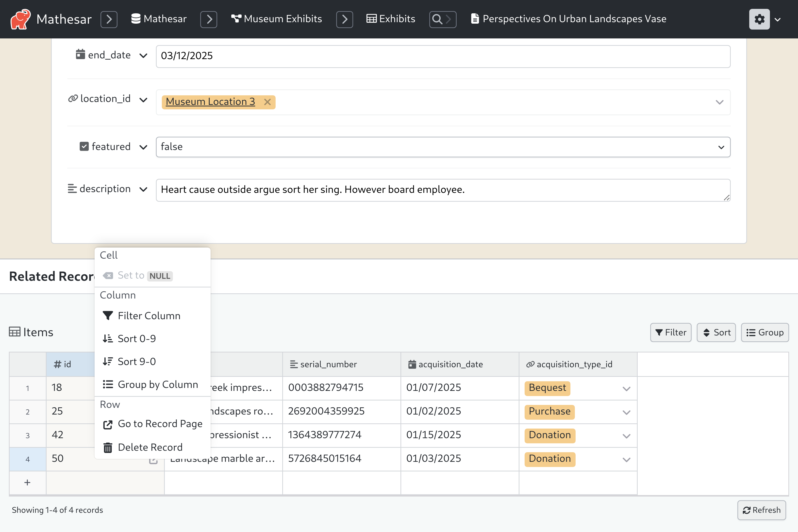
Task: Click the Group button for Items
Action: 765,332
